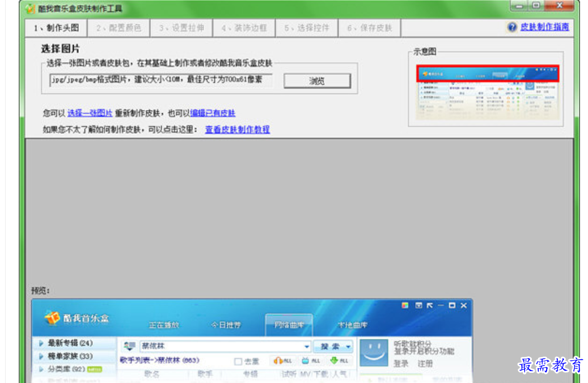Maximize the preview player window

pyautogui.click(x=452, y=305)
